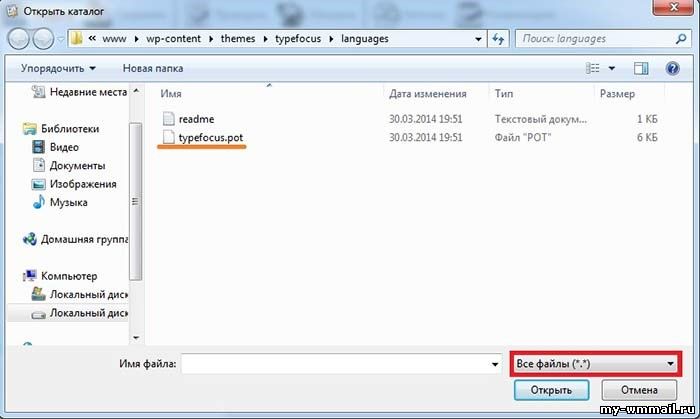The width and height of the screenshot is (700, 419).
Task: Click the 'Отмена' button
Action: coord(639,390)
